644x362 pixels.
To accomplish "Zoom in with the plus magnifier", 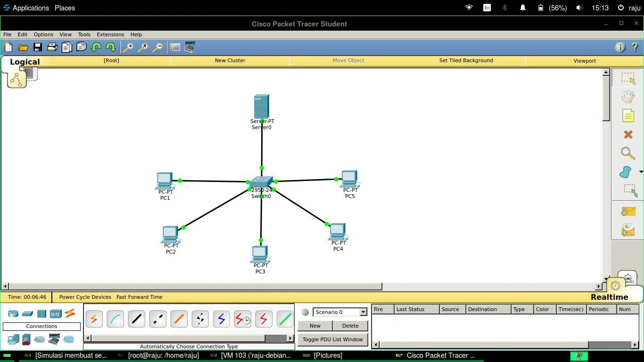I will click(x=128, y=47).
